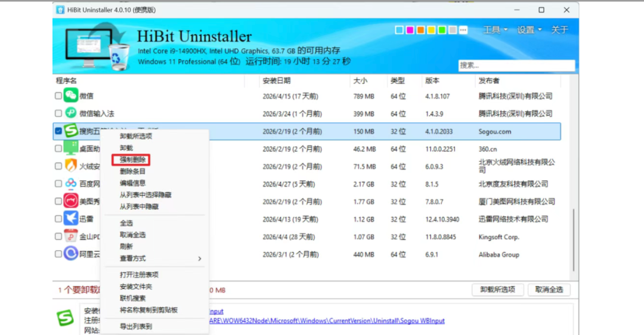This screenshot has height=335, width=644.
Task: Sort list by 程序名 column header
Action: [66, 80]
